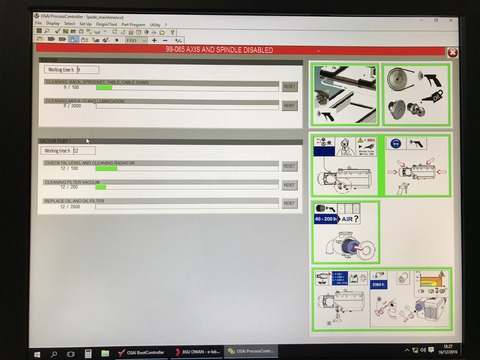480x360 pixels.
Task: Open the pump oil level check illustration
Action: coord(345,166)
